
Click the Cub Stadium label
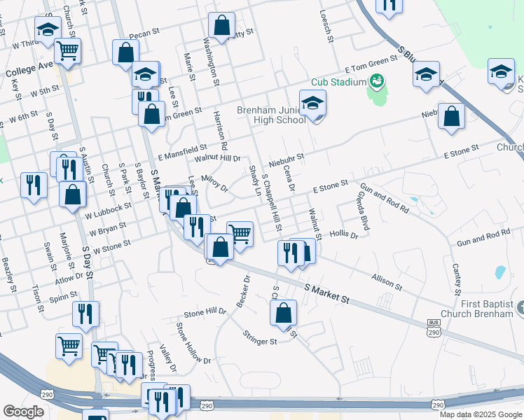tap(338, 82)
